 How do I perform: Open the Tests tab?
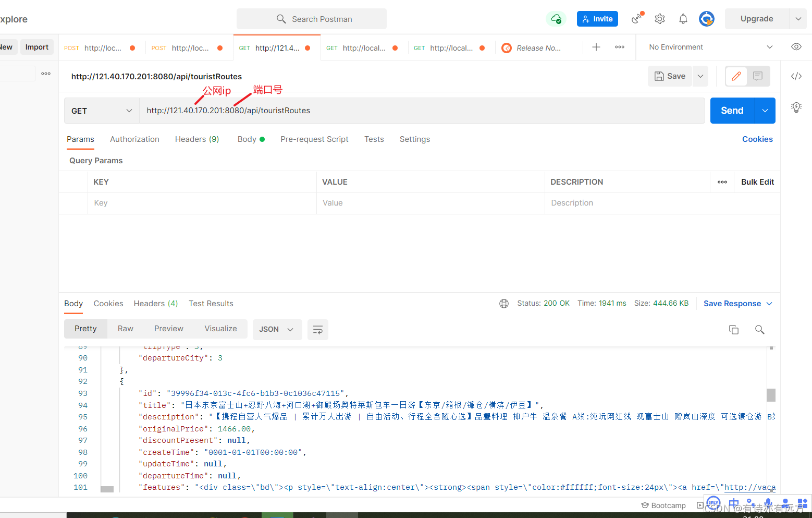[374, 139]
